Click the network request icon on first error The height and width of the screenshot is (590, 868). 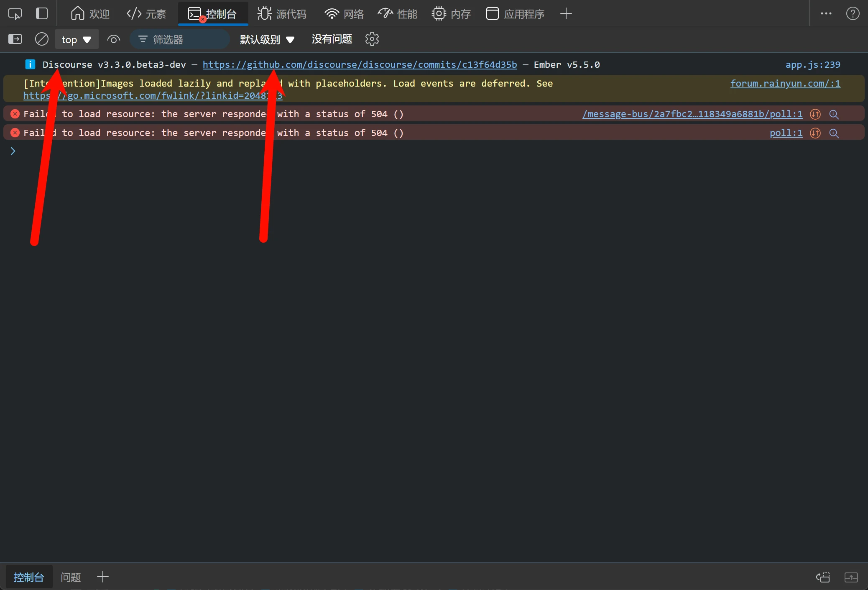[x=815, y=114]
